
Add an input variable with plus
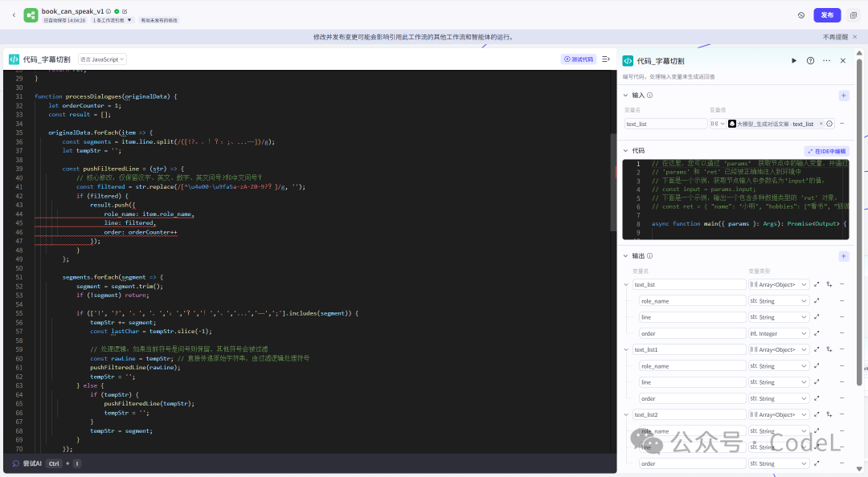[844, 96]
